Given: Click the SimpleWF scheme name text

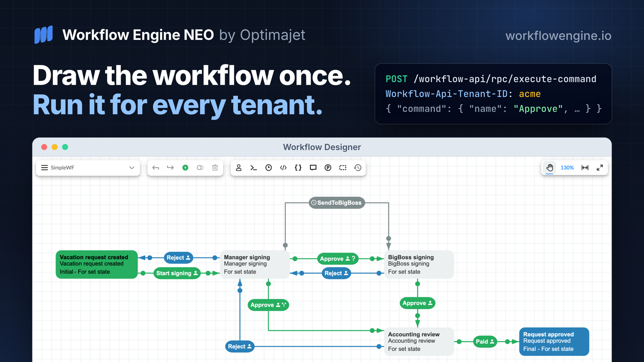Looking at the screenshot, I should pos(62,168).
